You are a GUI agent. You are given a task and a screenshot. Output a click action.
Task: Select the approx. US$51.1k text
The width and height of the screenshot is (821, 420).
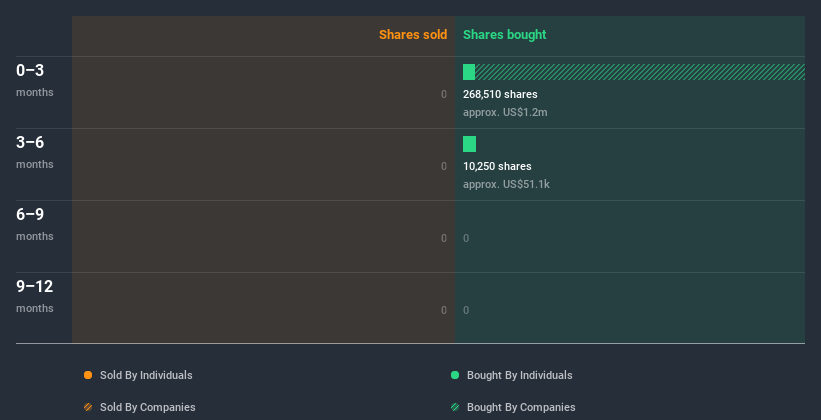click(506, 184)
